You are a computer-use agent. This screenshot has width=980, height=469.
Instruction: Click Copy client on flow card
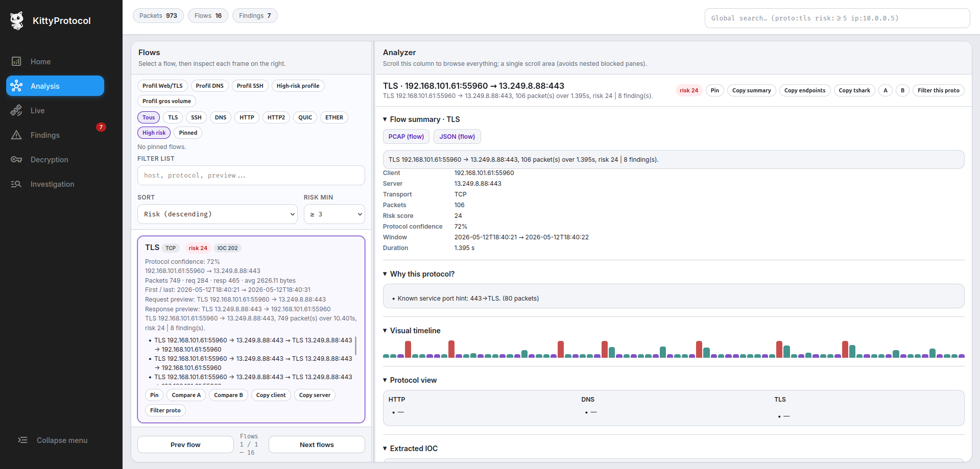click(x=271, y=395)
